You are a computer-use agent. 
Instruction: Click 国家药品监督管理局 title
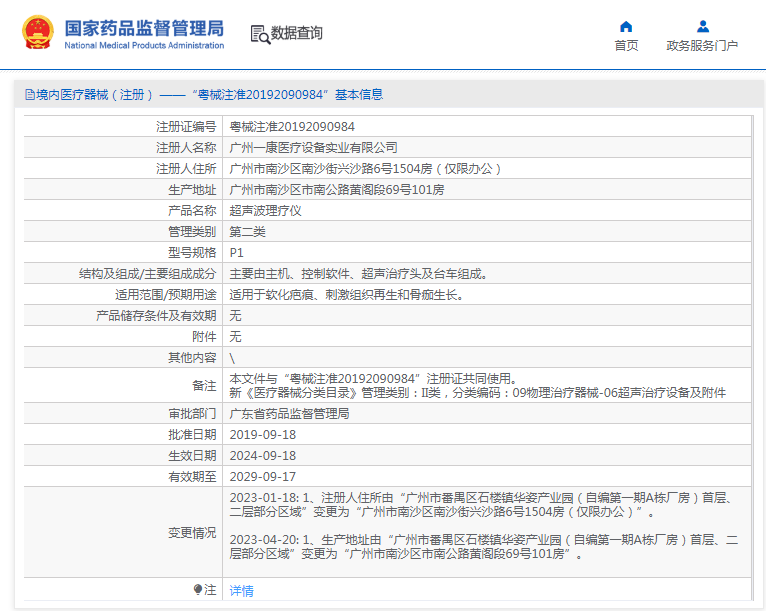[144, 28]
